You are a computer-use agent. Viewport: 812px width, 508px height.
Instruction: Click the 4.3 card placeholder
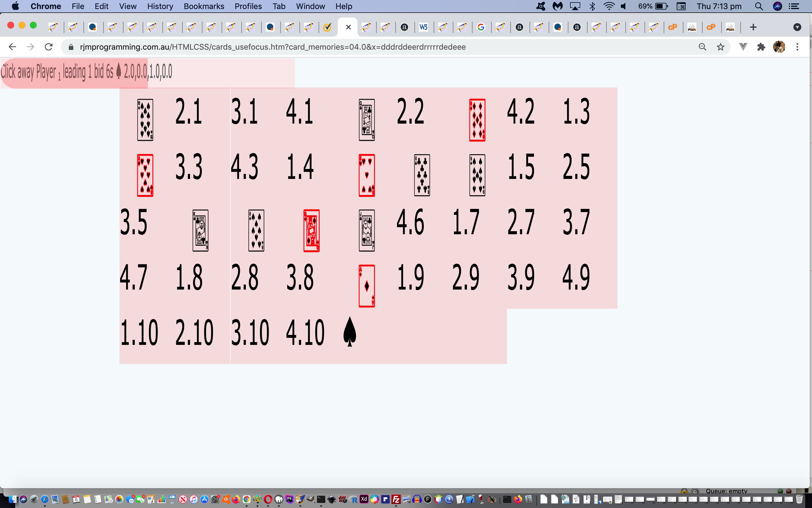[x=244, y=167]
